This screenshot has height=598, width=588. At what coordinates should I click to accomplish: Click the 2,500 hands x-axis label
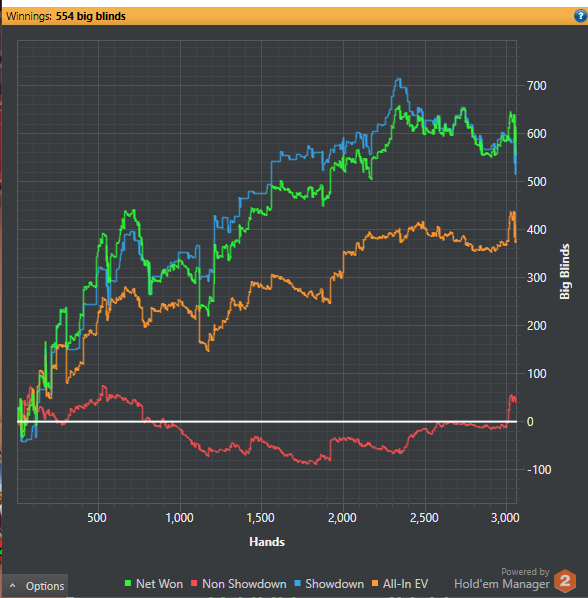click(x=424, y=518)
